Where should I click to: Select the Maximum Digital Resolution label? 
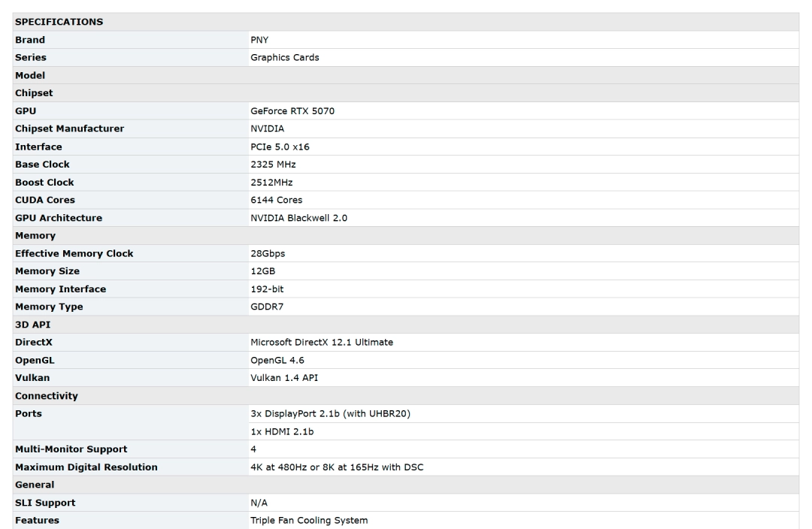[86, 467]
